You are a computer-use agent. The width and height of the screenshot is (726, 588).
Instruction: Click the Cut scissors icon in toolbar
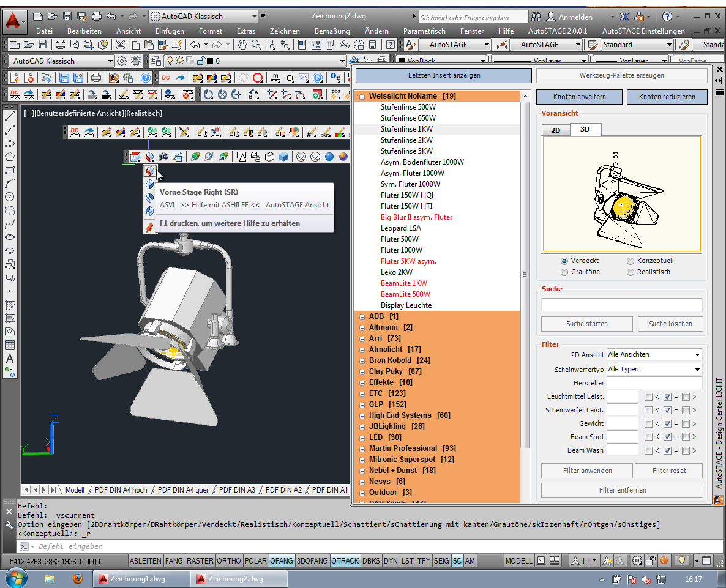(x=121, y=44)
